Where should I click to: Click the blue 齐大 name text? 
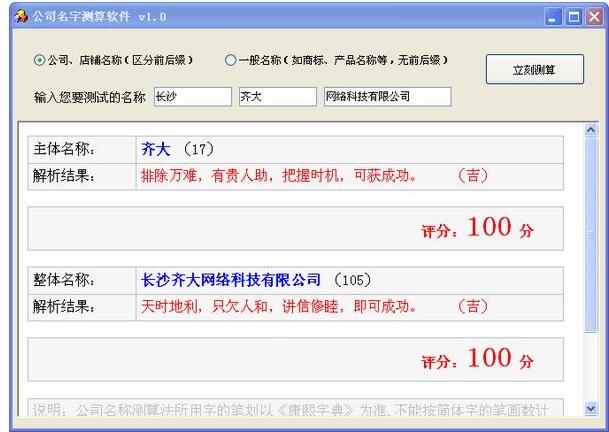[x=156, y=149]
